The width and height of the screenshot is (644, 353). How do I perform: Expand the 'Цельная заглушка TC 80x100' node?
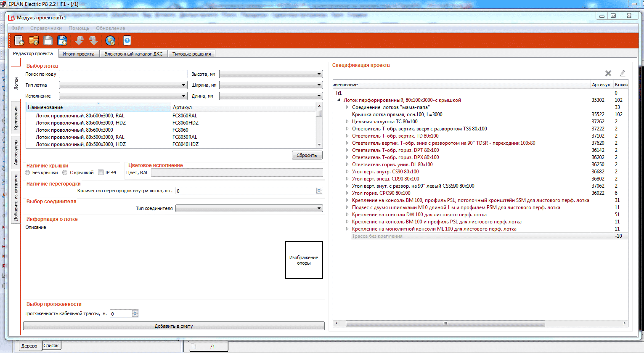347,122
